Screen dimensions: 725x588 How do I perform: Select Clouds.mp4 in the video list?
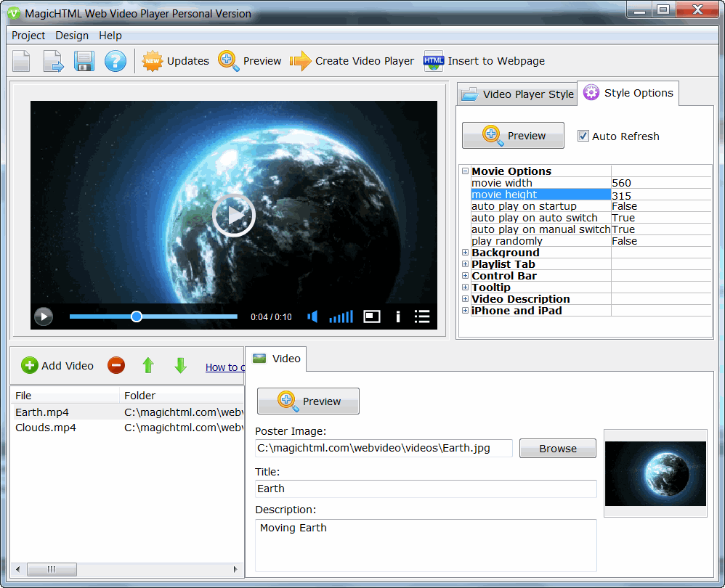46,428
